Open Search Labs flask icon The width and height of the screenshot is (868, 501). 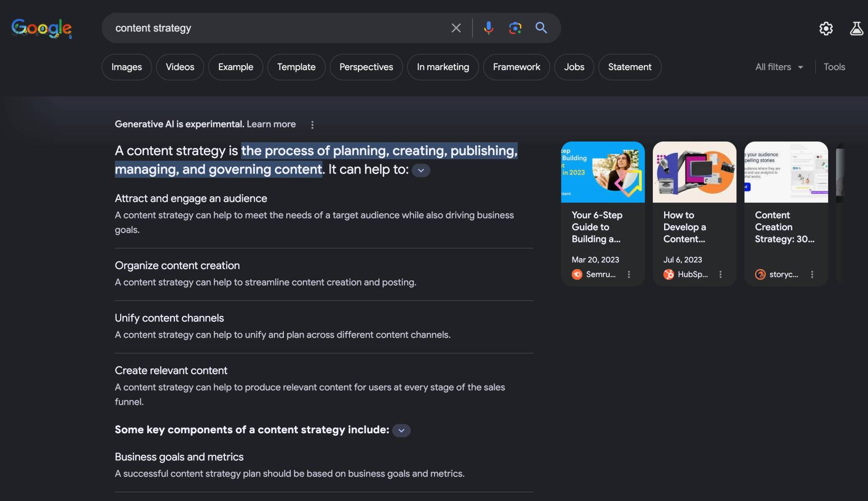point(856,28)
